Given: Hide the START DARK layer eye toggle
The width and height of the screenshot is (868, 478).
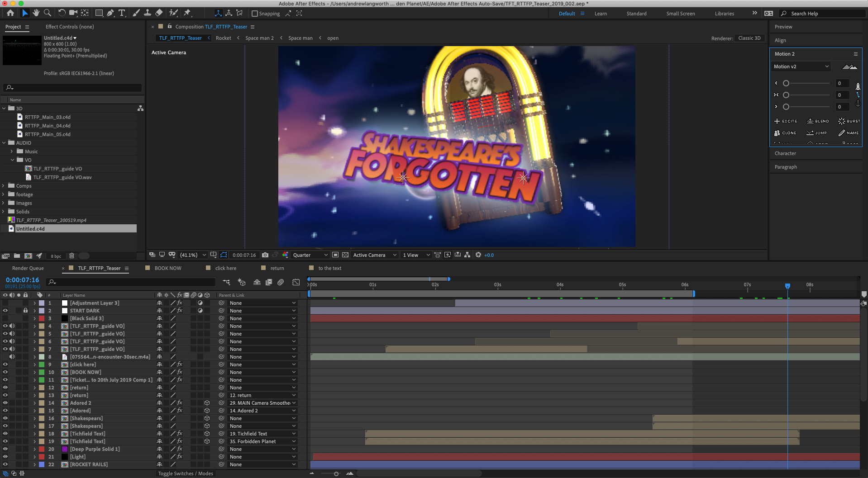Looking at the screenshot, I should tap(5, 311).
